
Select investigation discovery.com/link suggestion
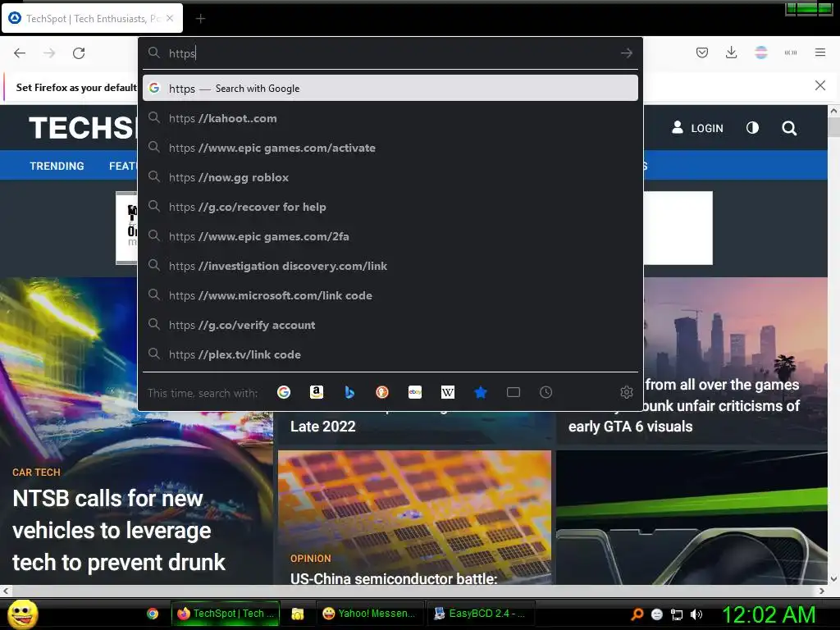tap(390, 265)
